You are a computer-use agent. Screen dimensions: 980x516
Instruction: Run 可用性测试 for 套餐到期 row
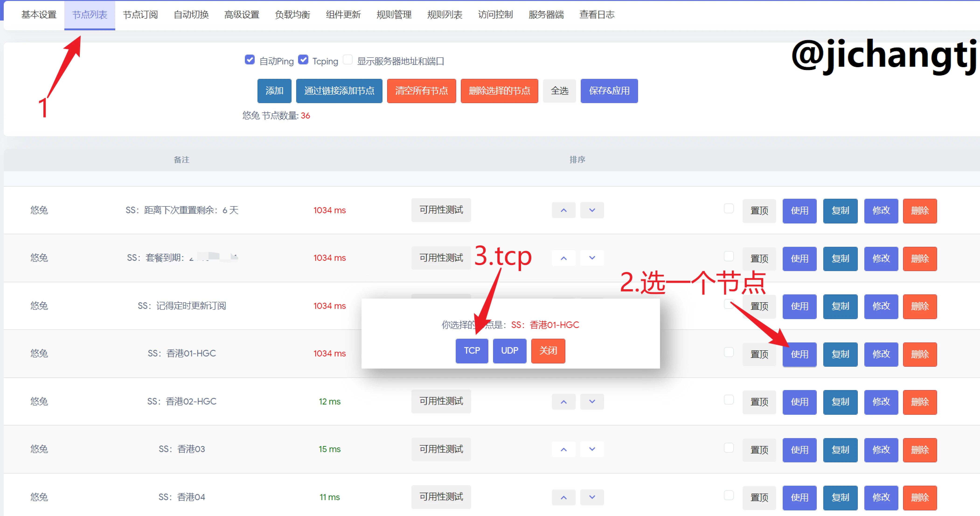coord(441,258)
